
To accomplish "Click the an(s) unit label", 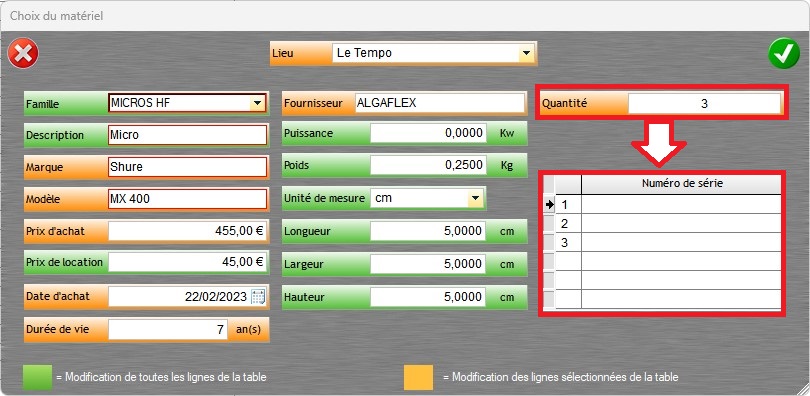I will [x=248, y=329].
